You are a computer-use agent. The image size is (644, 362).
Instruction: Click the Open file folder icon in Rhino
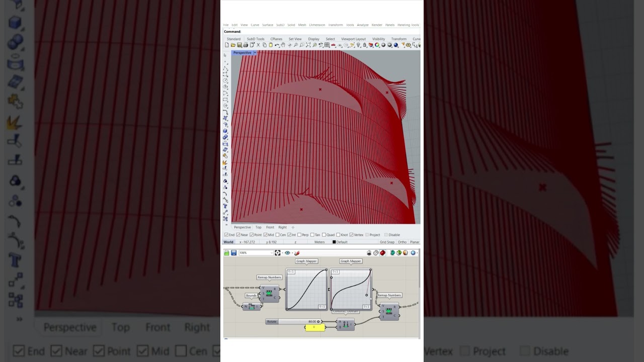233,45
